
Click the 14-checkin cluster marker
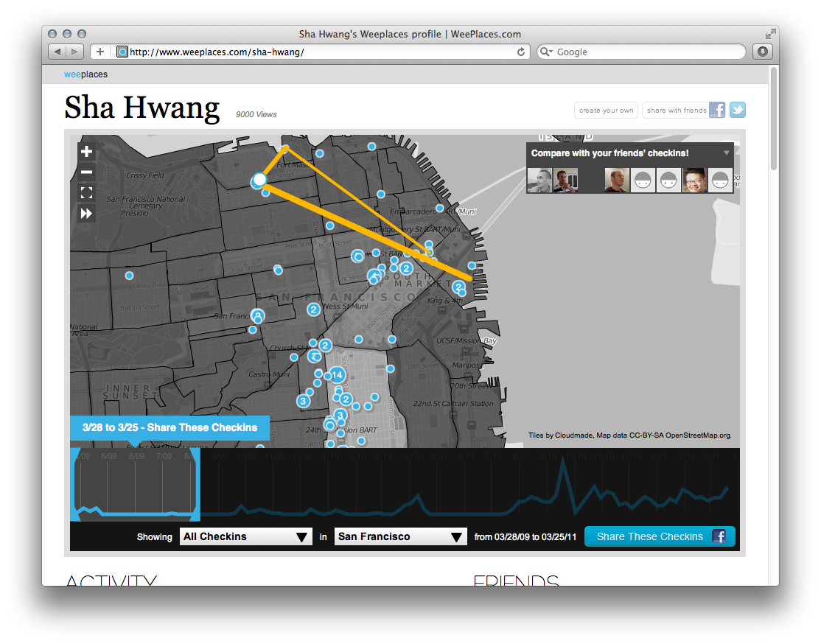click(337, 375)
